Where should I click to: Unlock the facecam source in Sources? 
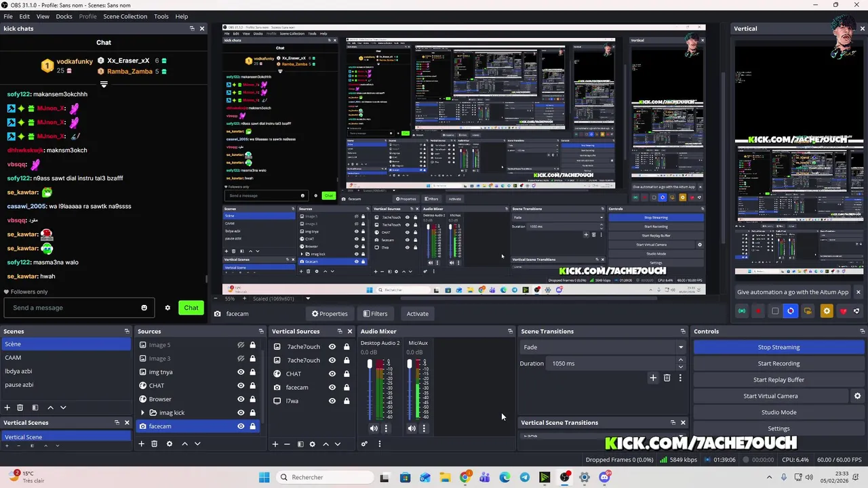point(252,426)
